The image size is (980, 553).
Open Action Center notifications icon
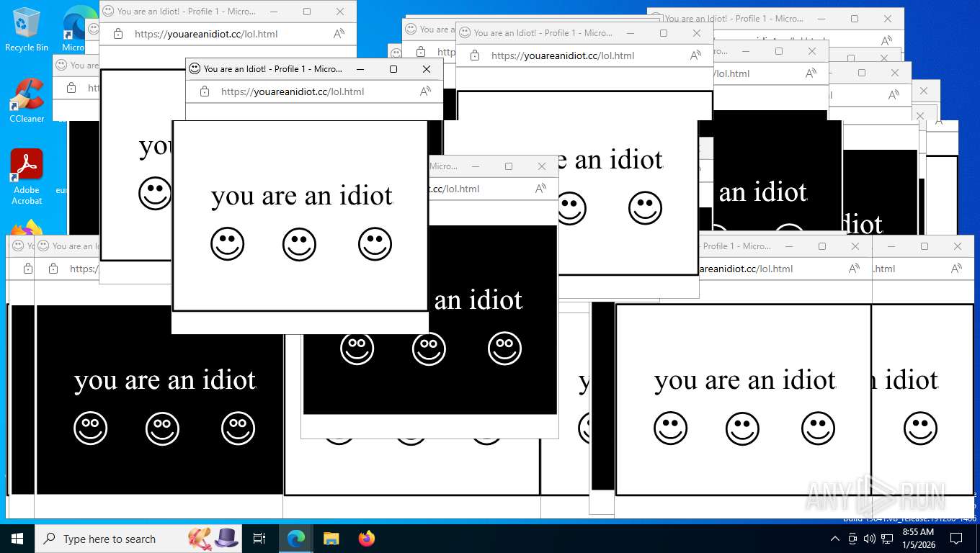point(956,539)
